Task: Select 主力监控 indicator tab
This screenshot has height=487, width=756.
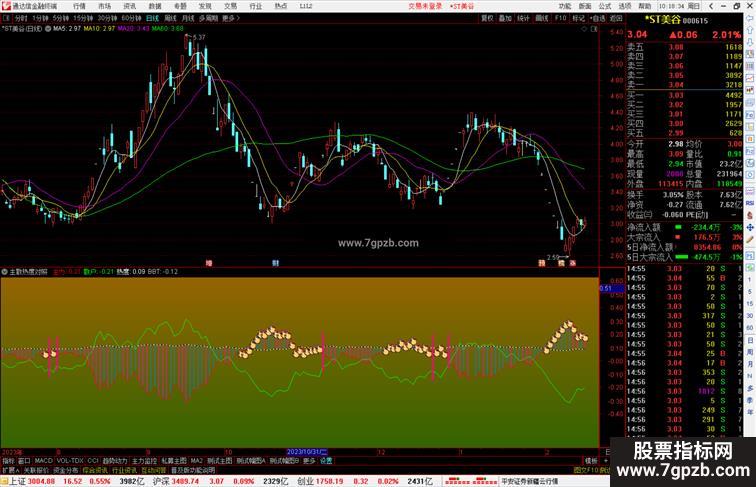Action: click(144, 461)
